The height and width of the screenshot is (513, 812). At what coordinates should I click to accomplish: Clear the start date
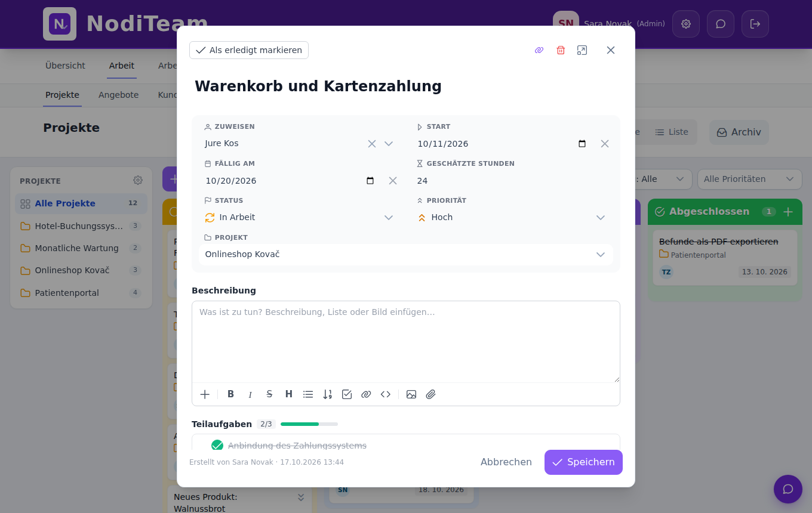tap(605, 144)
